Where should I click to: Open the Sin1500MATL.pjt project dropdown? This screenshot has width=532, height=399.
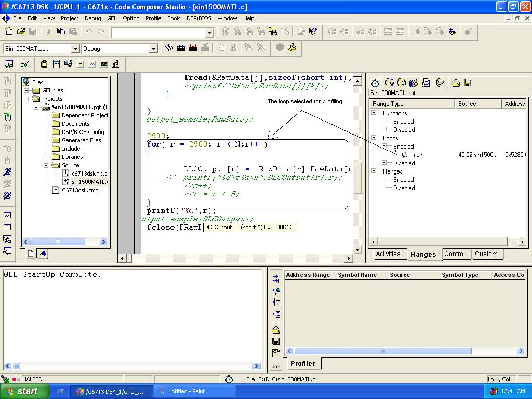click(x=75, y=49)
